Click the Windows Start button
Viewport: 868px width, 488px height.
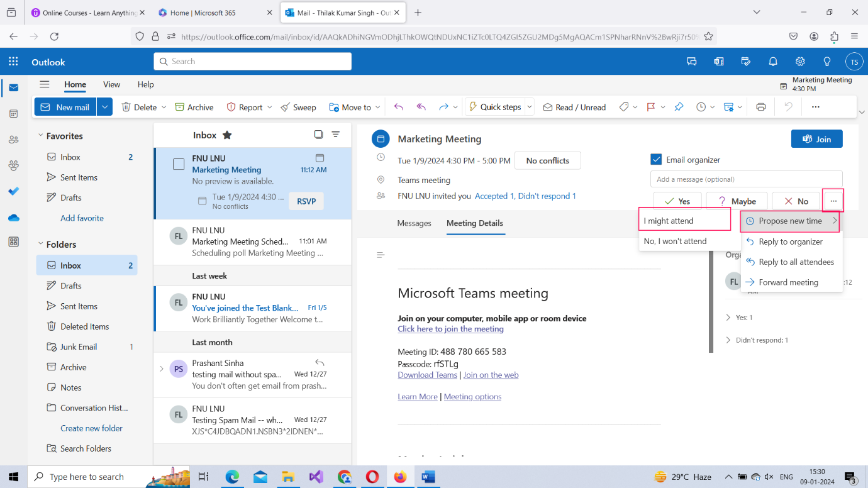[x=13, y=477]
